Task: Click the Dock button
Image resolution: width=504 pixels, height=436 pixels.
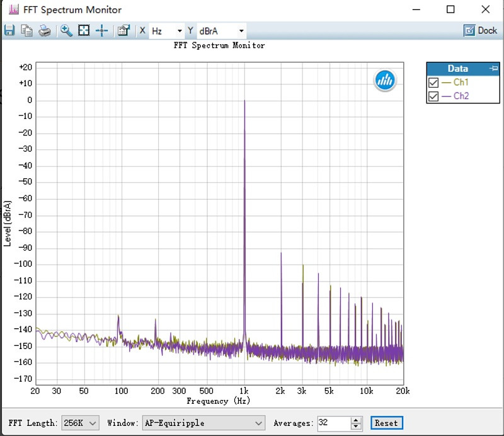Action: 481,30
